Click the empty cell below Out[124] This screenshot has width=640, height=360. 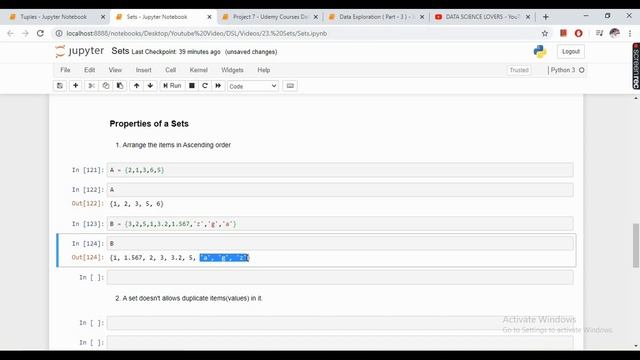click(340, 278)
